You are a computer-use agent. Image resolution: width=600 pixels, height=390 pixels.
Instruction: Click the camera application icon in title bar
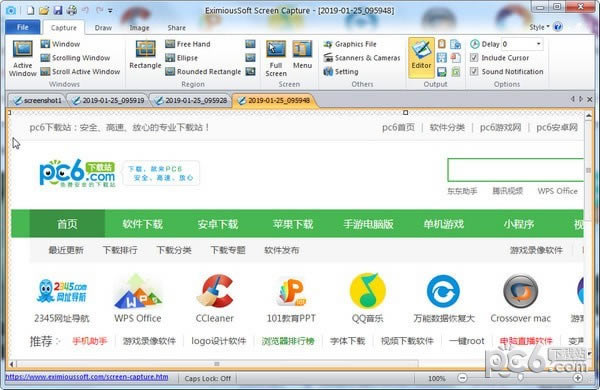click(x=11, y=10)
